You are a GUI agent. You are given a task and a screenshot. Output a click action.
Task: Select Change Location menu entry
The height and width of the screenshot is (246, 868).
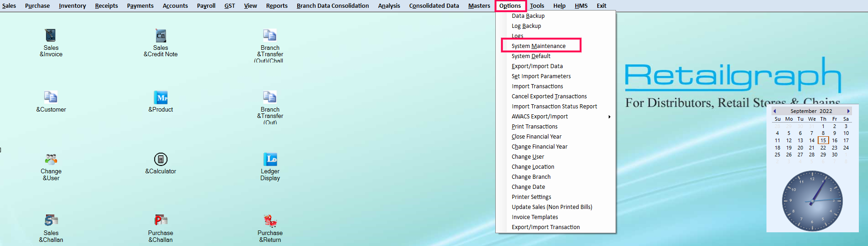556,167
